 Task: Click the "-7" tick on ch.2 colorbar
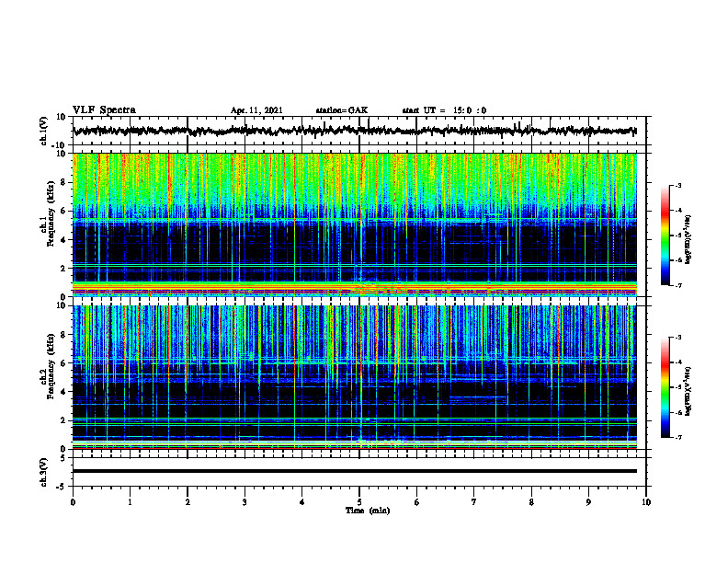coord(677,438)
